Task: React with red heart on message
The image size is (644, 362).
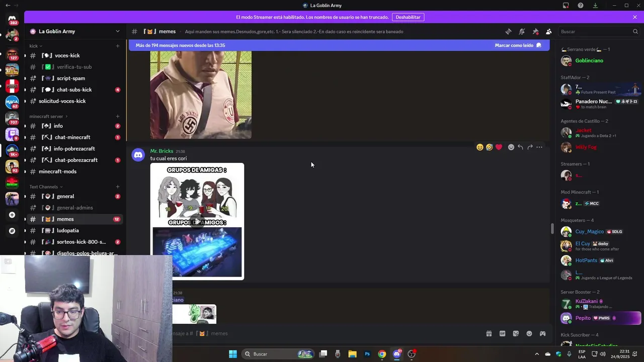Action: tap(499, 147)
